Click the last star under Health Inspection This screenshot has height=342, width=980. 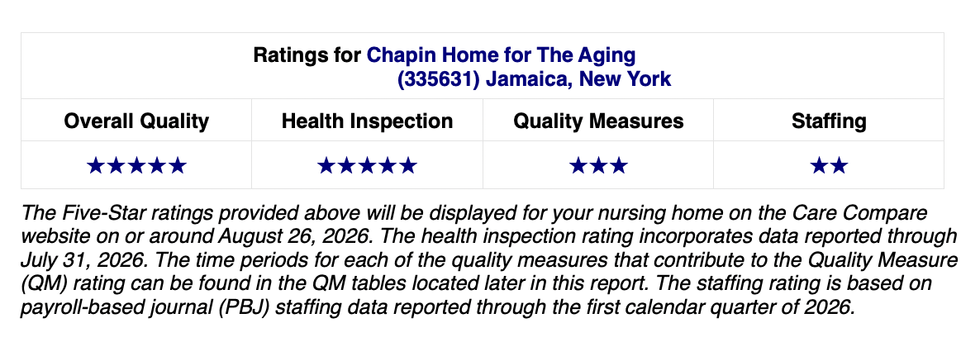coord(407,166)
